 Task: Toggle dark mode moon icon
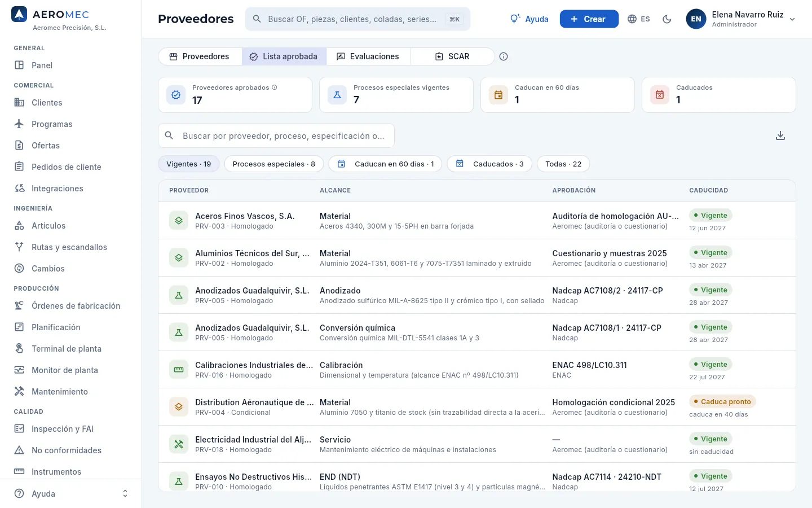pyautogui.click(x=667, y=19)
